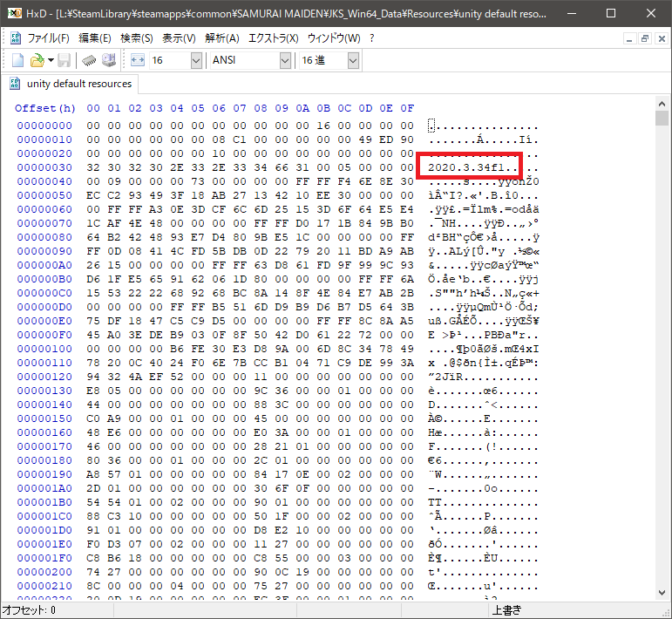Image resolution: width=672 pixels, height=619 pixels.
Task: Click the 上書き overwrite mode status
Action: pos(506,610)
